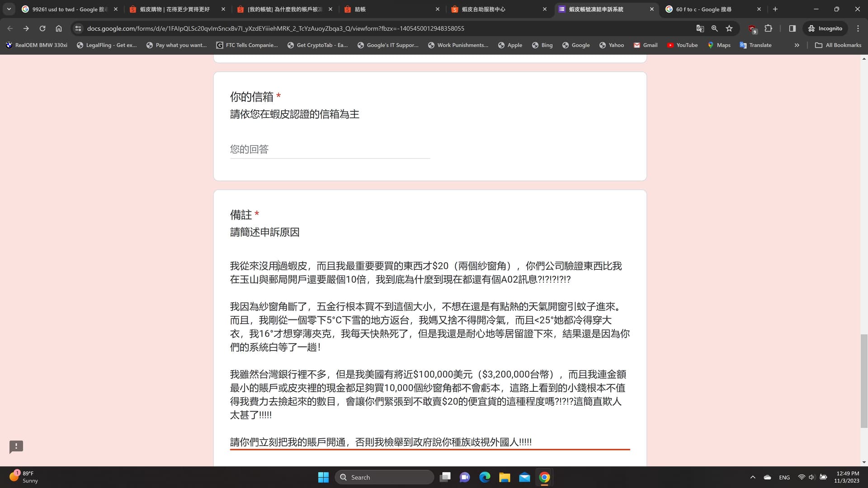
Task: Show more bookmarks chevron
Action: (797, 45)
